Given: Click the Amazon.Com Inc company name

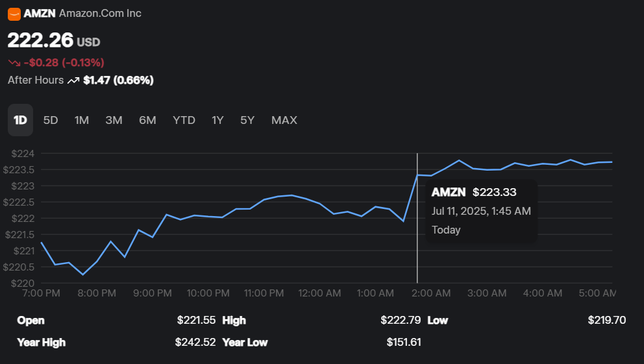Looking at the screenshot, I should click(100, 13).
